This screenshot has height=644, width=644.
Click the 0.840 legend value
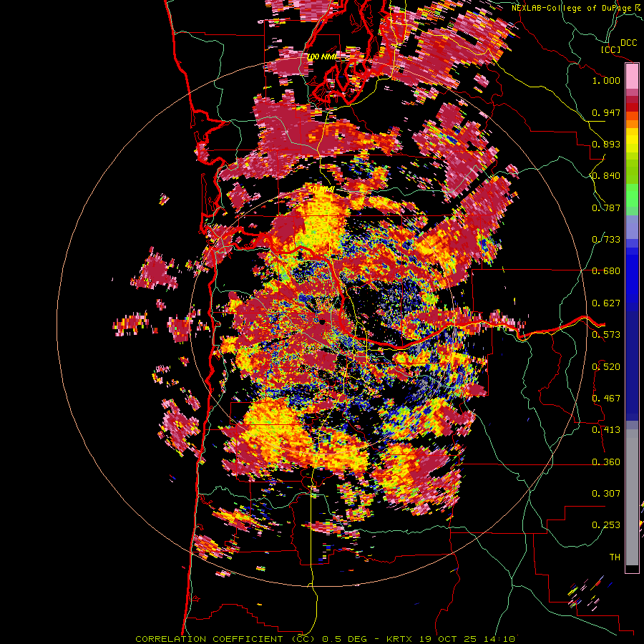(606, 176)
